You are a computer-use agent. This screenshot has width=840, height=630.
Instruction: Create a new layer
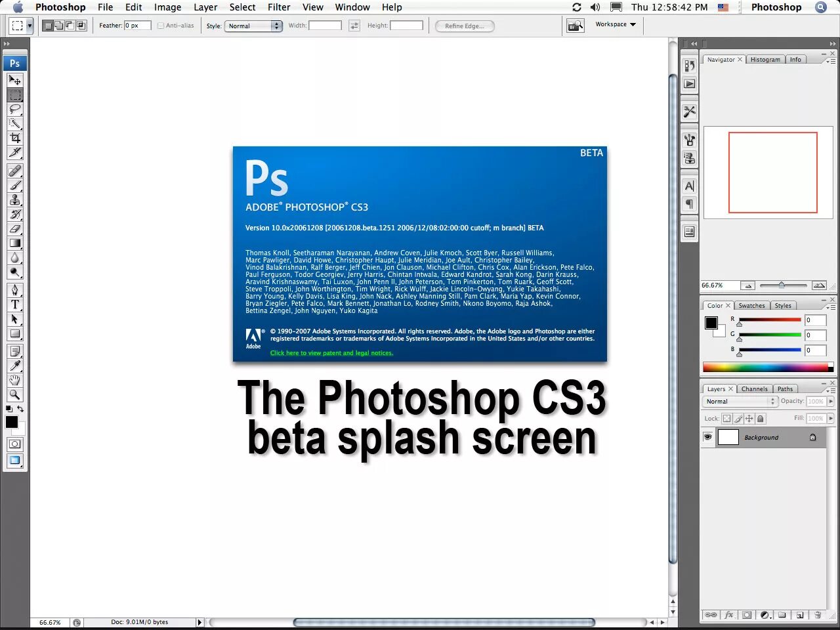(x=800, y=615)
